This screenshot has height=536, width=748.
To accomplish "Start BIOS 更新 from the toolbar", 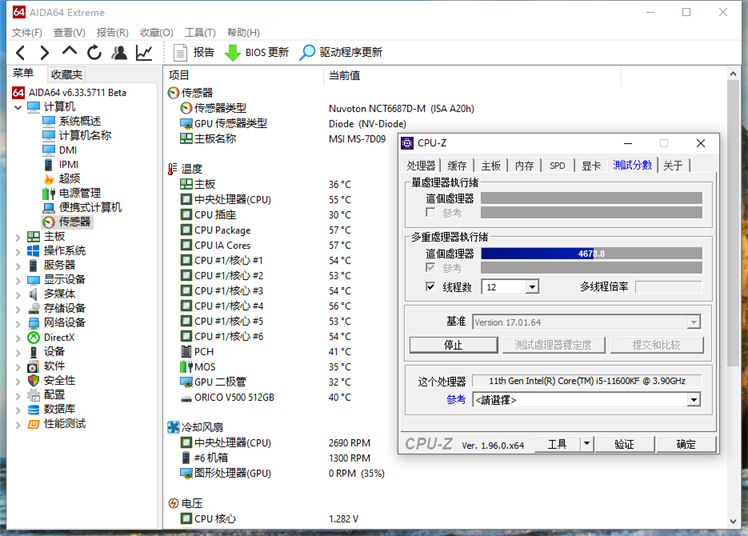I will click(257, 52).
